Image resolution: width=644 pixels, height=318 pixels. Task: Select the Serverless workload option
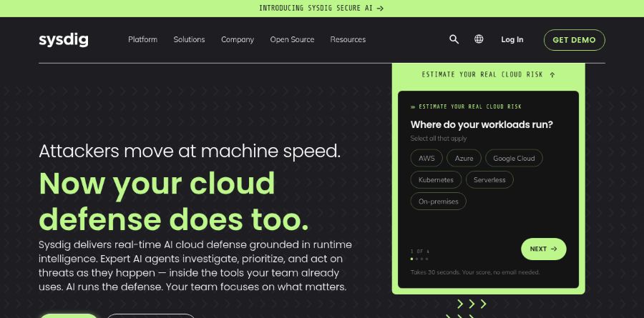[x=489, y=179]
